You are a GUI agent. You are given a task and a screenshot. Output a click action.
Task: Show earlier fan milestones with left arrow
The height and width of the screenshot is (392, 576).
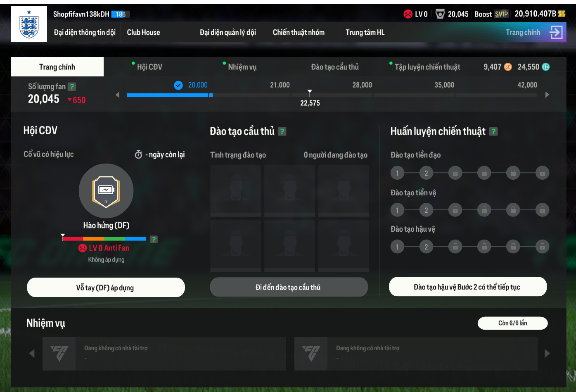click(117, 95)
